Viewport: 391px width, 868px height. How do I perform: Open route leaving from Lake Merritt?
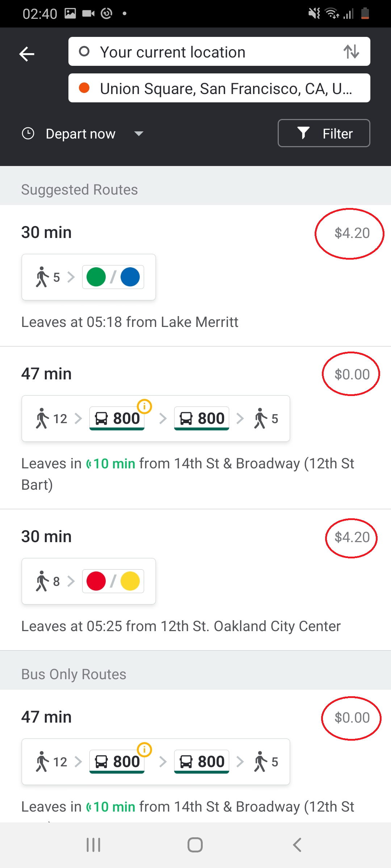[x=130, y=322]
